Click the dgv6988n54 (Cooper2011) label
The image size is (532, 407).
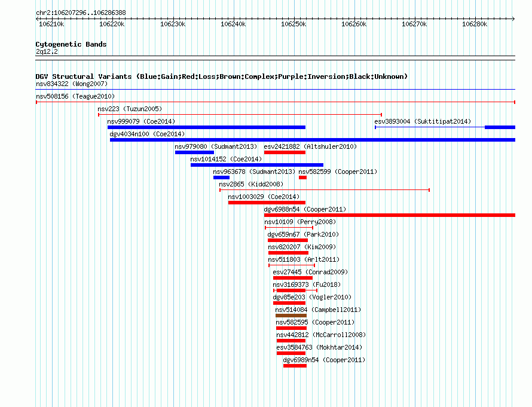pyautogui.click(x=305, y=209)
